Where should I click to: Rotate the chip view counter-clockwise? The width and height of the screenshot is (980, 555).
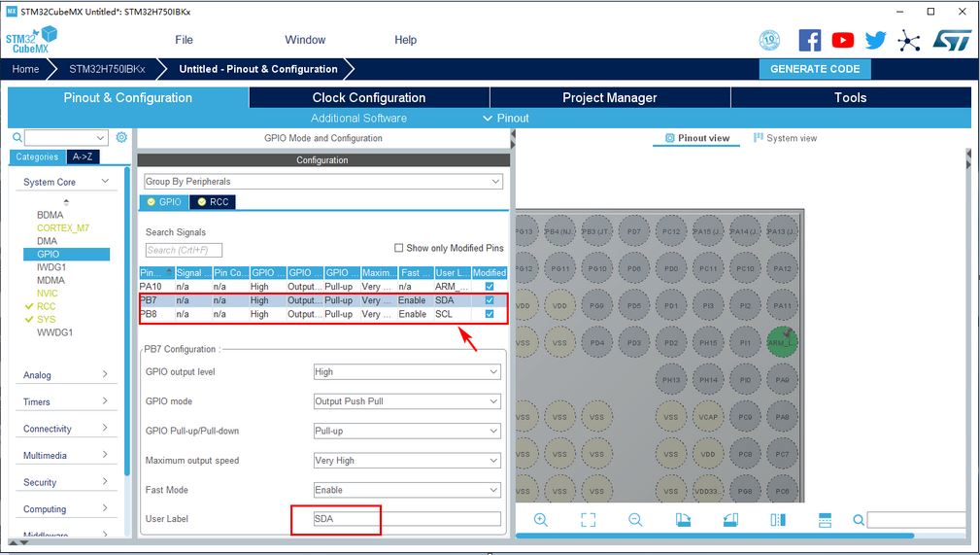(730, 520)
